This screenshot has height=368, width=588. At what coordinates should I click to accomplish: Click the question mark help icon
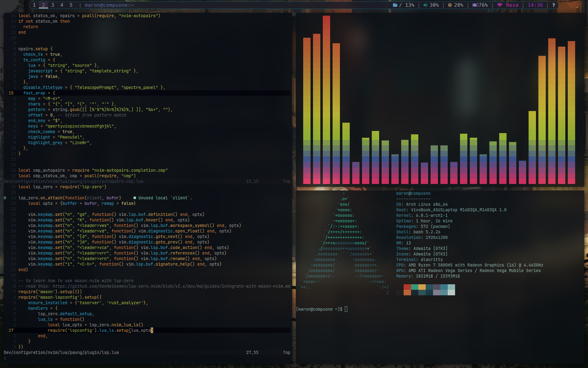tap(554, 5)
